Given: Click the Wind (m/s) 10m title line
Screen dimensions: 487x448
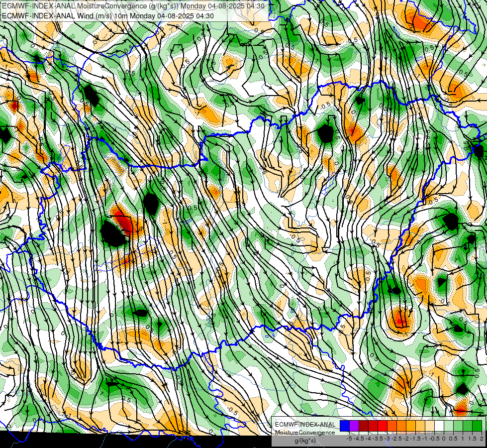Looking at the screenshot, I should [108, 15].
